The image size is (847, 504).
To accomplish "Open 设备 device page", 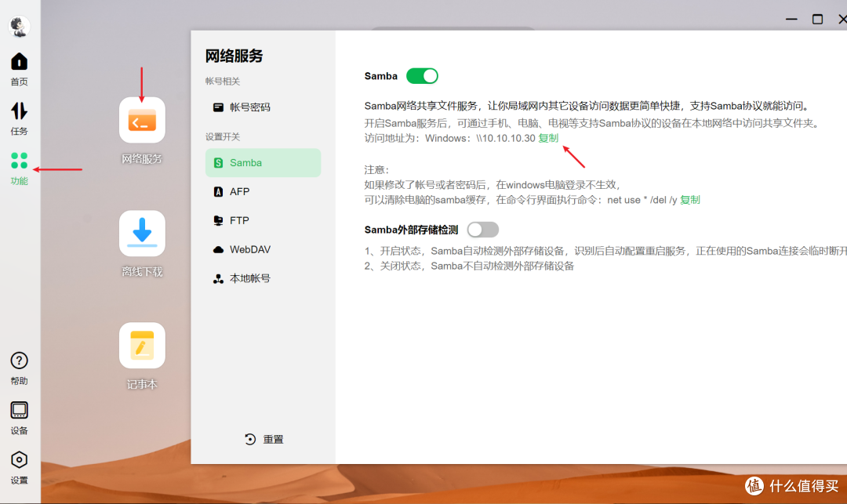I will coord(19,417).
